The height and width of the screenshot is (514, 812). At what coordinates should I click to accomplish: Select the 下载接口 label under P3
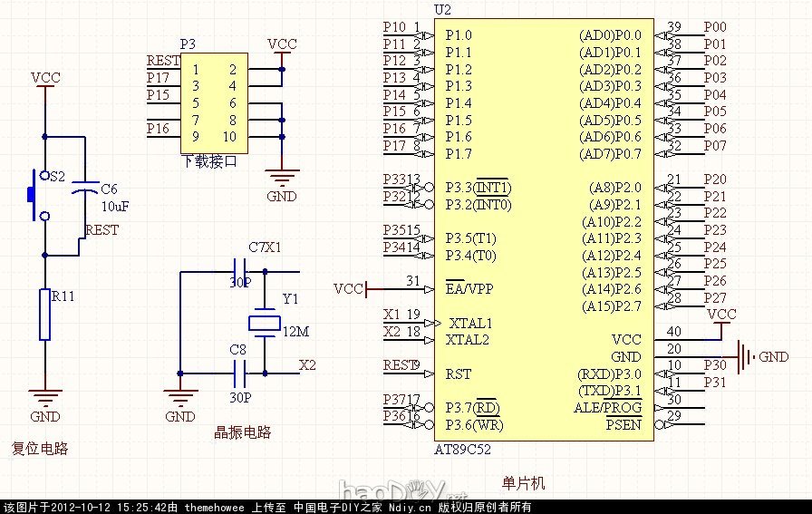pyautogui.click(x=209, y=162)
